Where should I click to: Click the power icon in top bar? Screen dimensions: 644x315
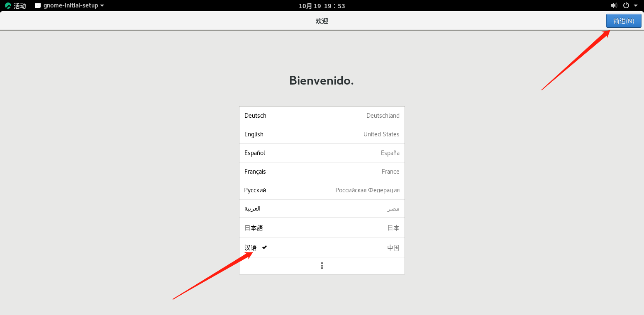click(627, 5)
